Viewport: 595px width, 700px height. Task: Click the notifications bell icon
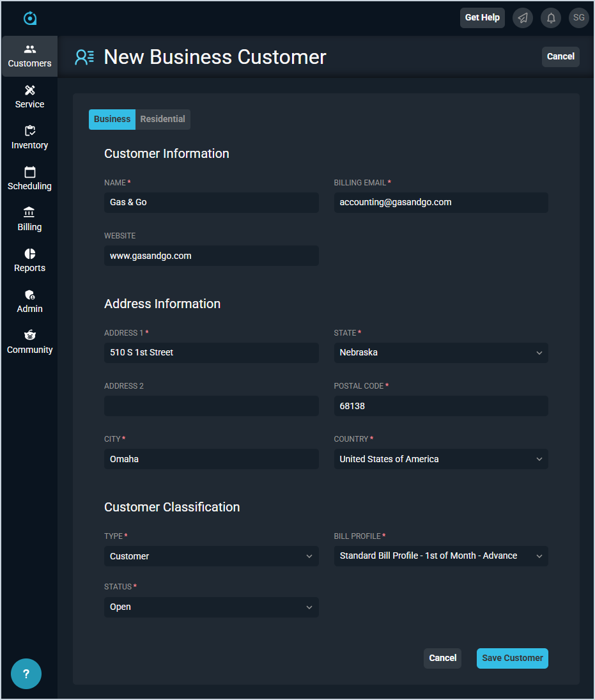tap(550, 17)
